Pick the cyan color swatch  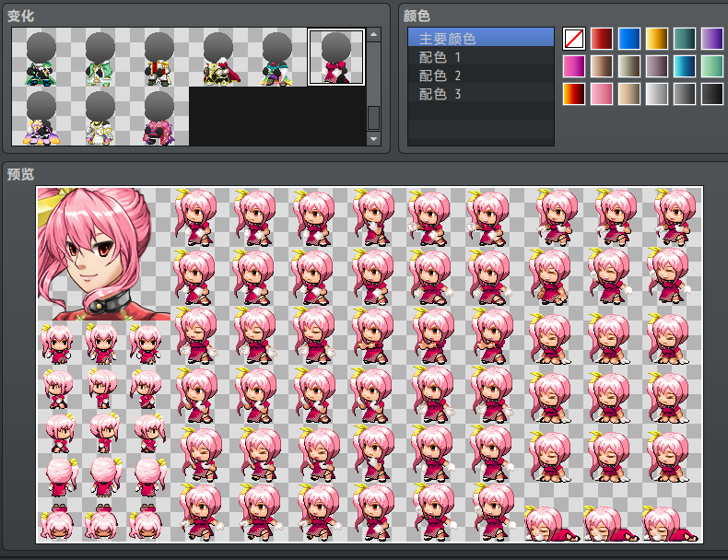(685, 66)
